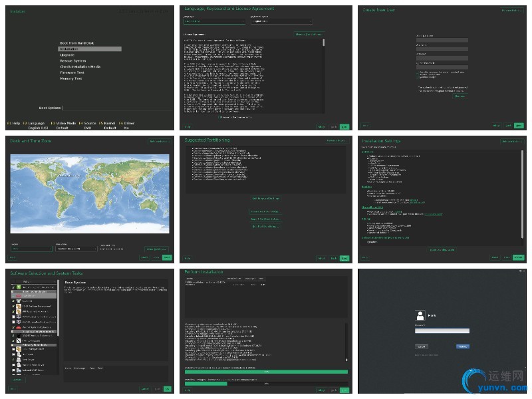532x399 pixels.
Task: Select Check Installation Media entry
Action: [x=80, y=66]
